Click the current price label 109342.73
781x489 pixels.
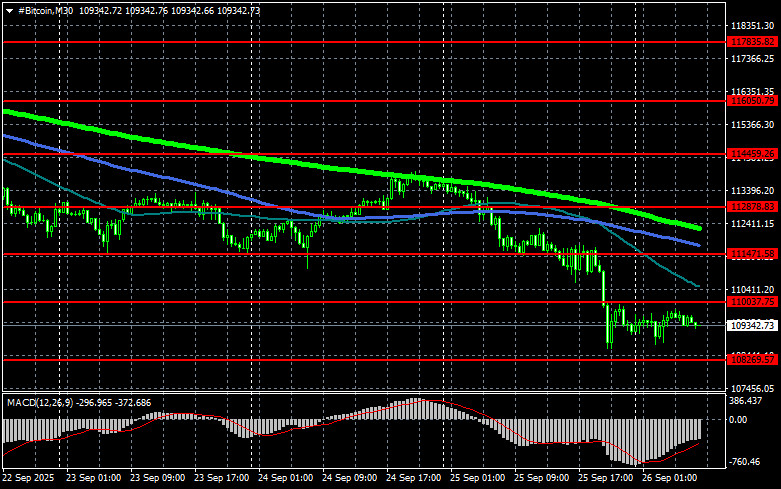[x=752, y=326]
